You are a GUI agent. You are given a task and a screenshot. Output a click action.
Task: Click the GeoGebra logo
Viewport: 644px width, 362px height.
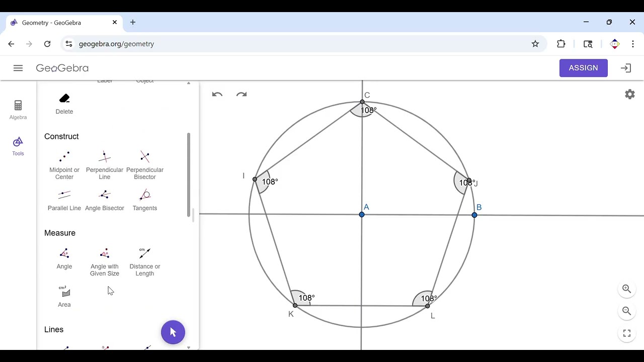click(x=62, y=68)
